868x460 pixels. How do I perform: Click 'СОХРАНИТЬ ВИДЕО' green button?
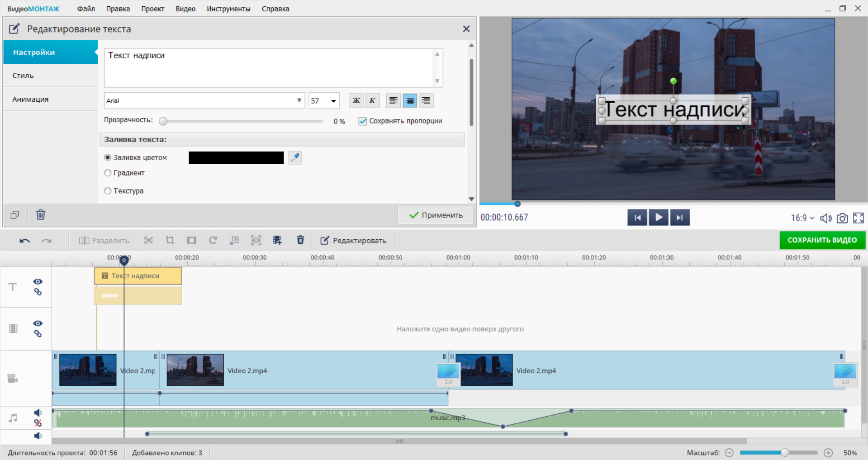click(822, 240)
